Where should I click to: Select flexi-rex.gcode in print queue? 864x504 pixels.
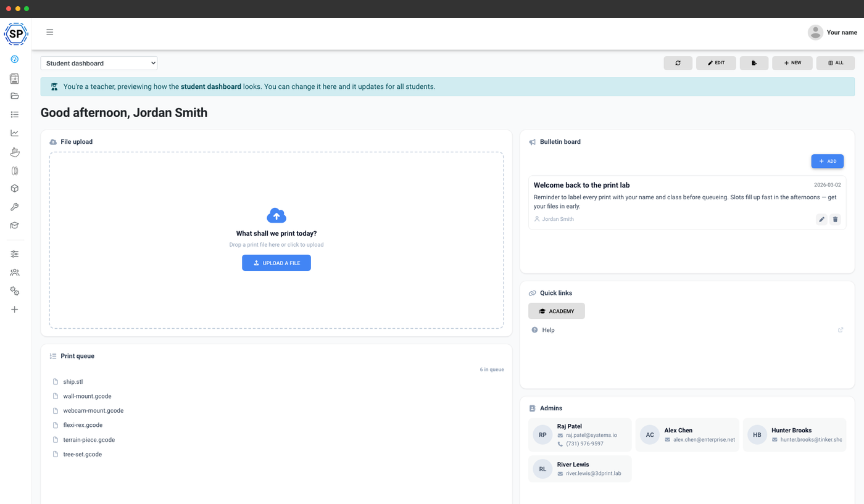[x=83, y=425]
